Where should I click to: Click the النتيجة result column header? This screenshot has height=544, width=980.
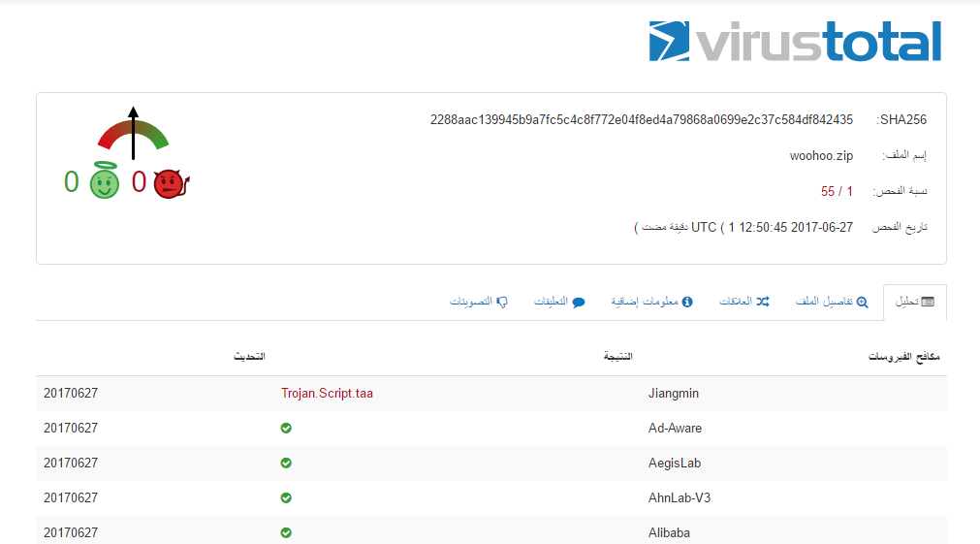click(x=618, y=357)
